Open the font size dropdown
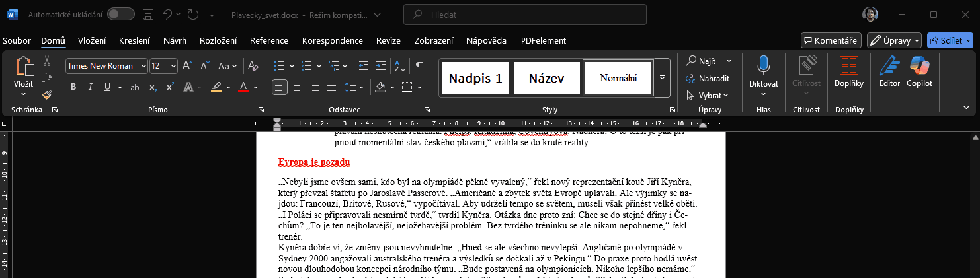980x278 pixels. pyautogui.click(x=173, y=66)
